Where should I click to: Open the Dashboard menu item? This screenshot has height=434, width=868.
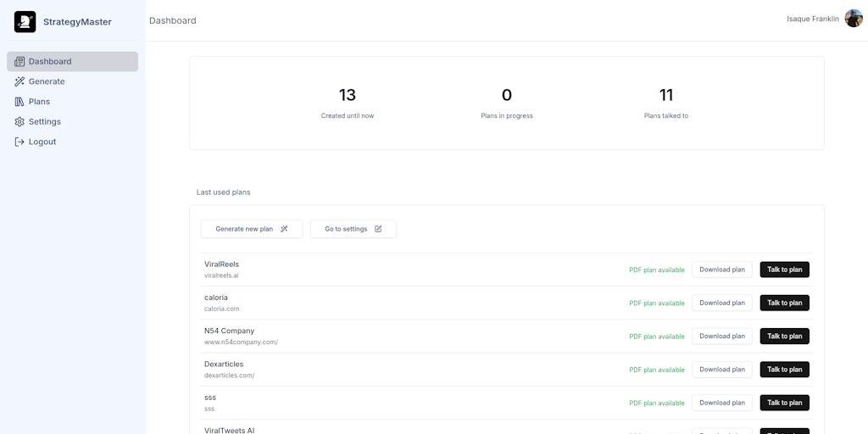(73, 61)
